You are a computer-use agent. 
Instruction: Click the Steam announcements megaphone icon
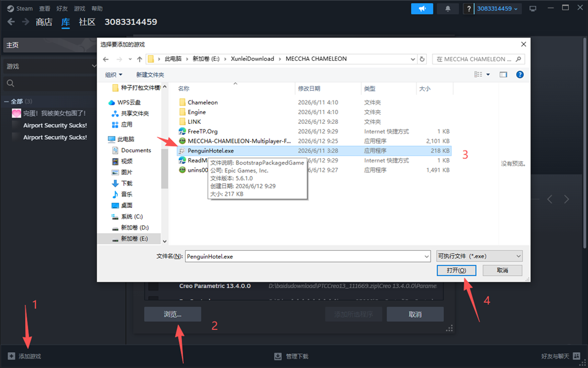(x=422, y=9)
